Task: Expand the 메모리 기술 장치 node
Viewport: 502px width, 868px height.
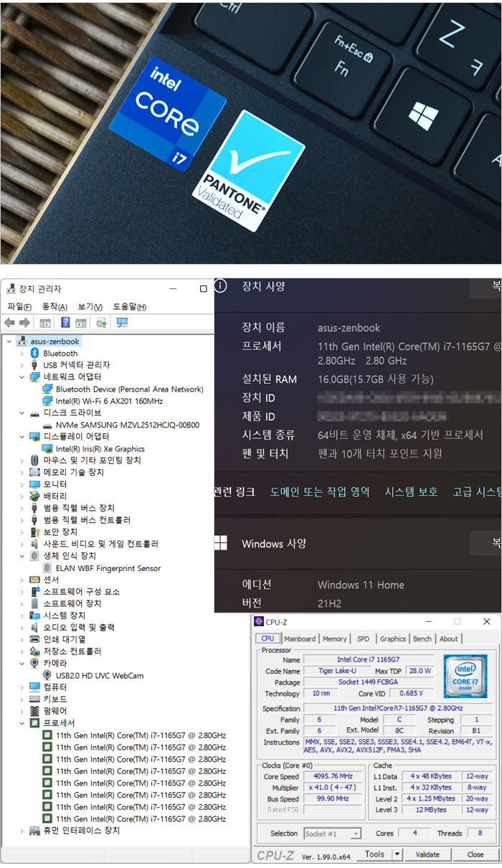Action: pyautogui.click(x=22, y=472)
